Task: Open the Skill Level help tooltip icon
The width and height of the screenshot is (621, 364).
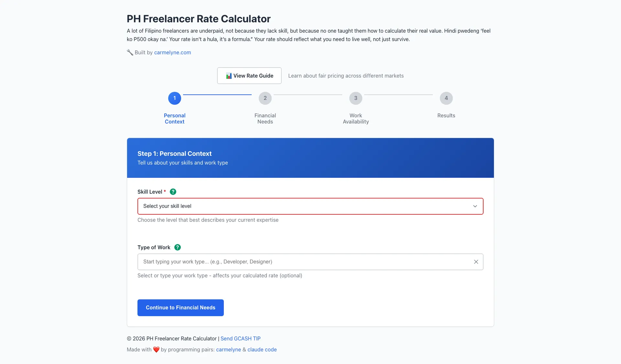Action: point(173,192)
